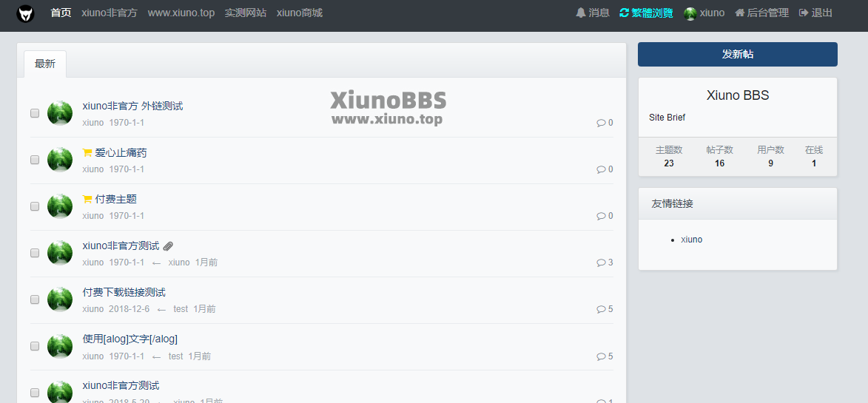The image size is (868, 403).
Task: Click last replier test on 使用[alog]文字 row
Action: click(x=175, y=356)
